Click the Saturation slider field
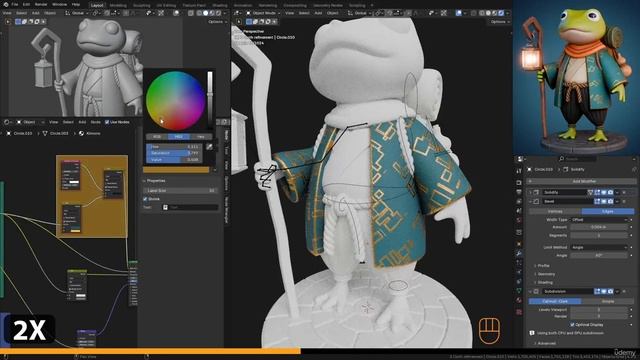This screenshot has width=640, height=360. (x=174, y=153)
